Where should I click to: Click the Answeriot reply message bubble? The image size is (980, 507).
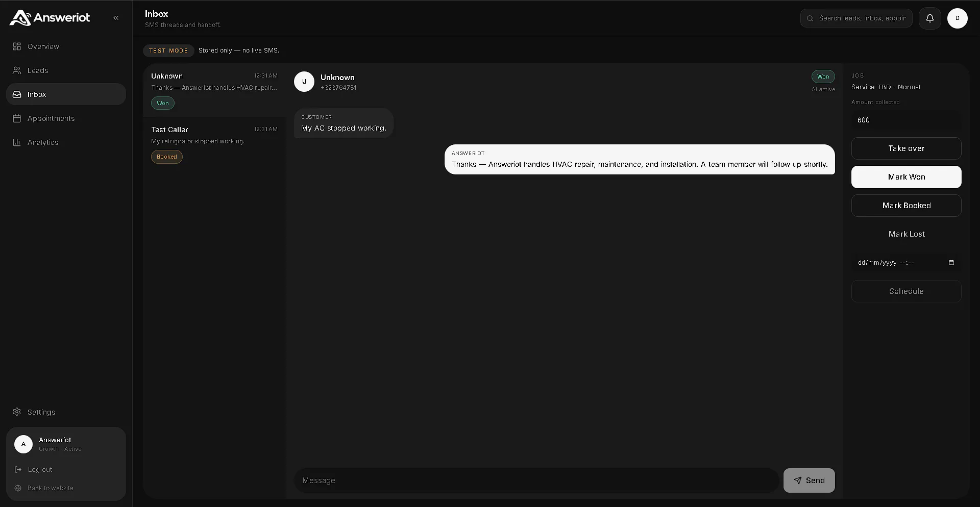point(640,160)
